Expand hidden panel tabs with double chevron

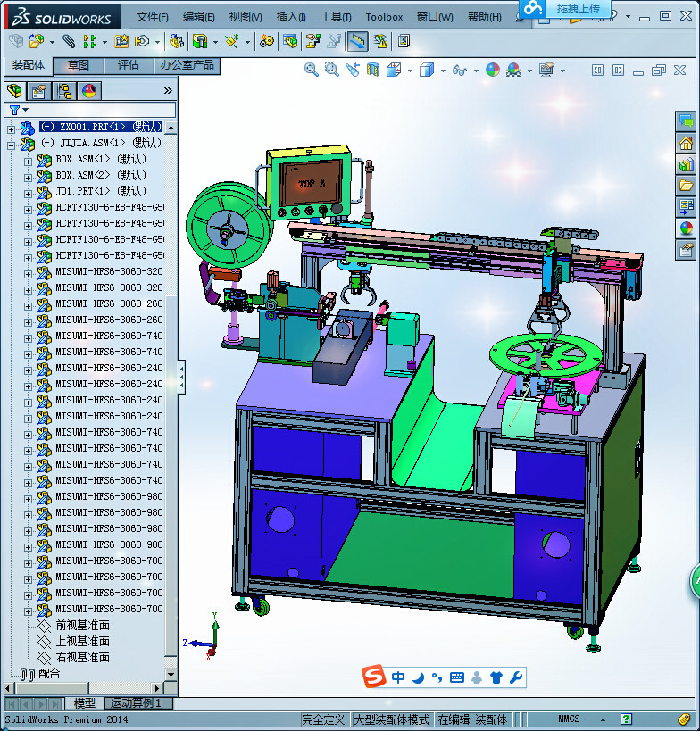pos(169,91)
